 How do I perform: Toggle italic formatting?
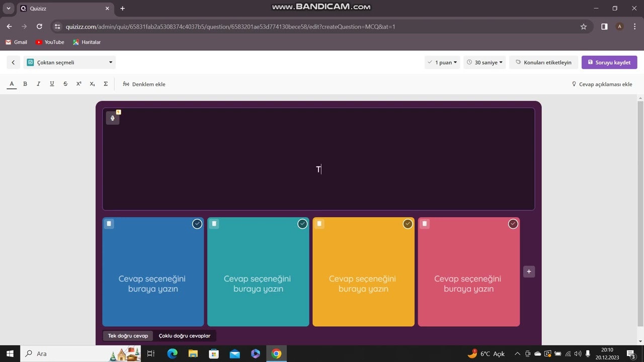[38, 84]
